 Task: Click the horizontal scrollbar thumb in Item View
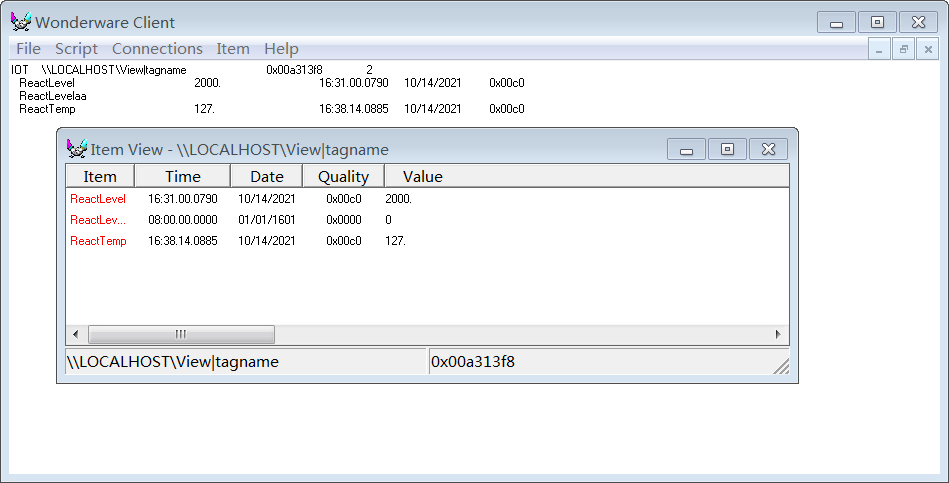[181, 334]
